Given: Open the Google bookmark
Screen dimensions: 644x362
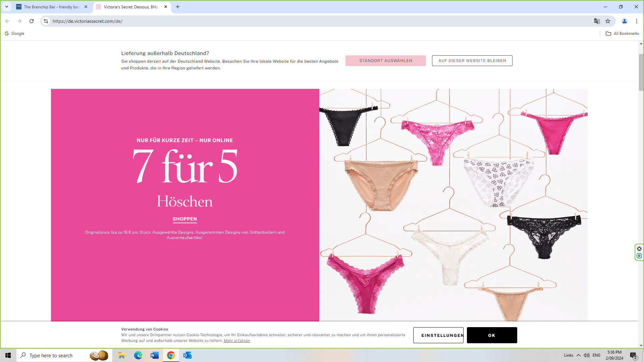Looking at the screenshot, I should click(x=14, y=34).
